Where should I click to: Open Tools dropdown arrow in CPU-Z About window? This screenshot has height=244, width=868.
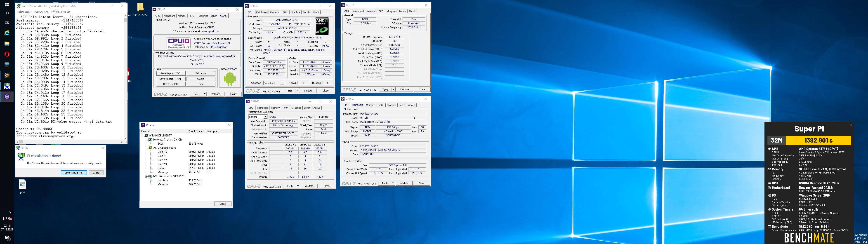[205, 94]
